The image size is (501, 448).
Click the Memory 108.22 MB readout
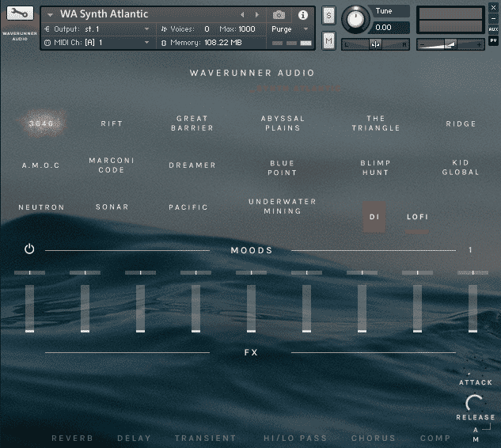tap(223, 43)
